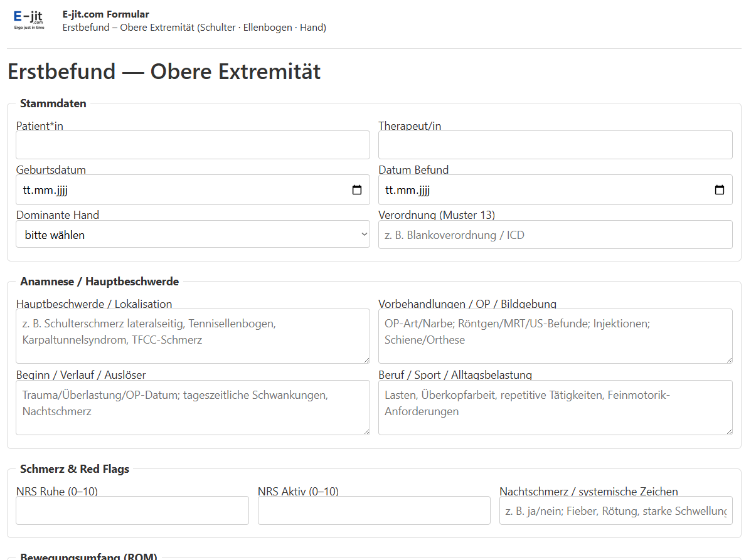The width and height of the screenshot is (756, 560).
Task: Focus the NRS Ruhe (0–10) field
Action: click(x=132, y=510)
